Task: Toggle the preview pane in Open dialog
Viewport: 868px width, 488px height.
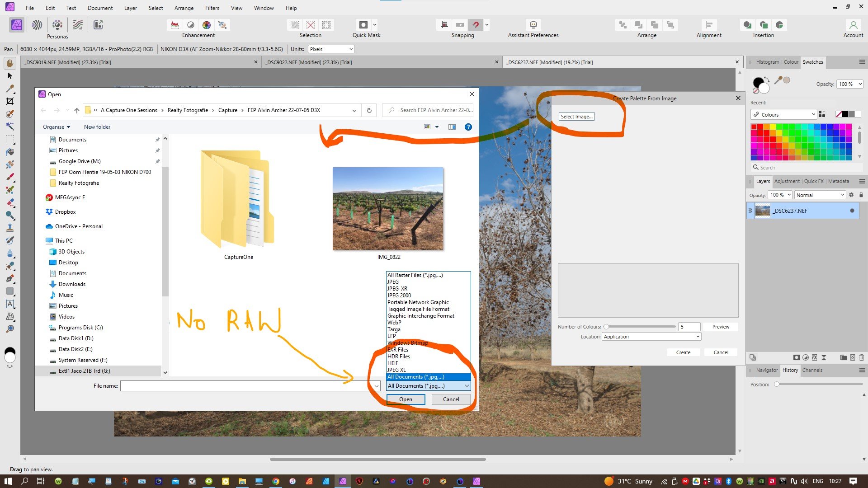Action: (452, 127)
